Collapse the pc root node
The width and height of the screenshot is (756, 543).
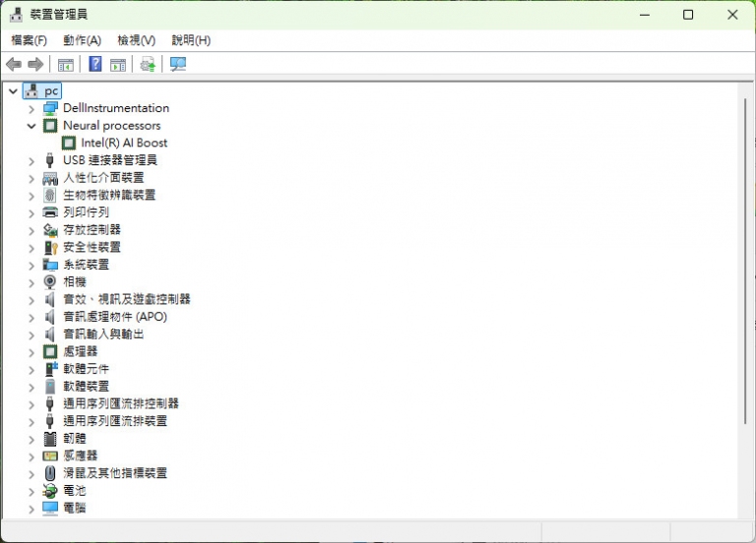click(13, 91)
